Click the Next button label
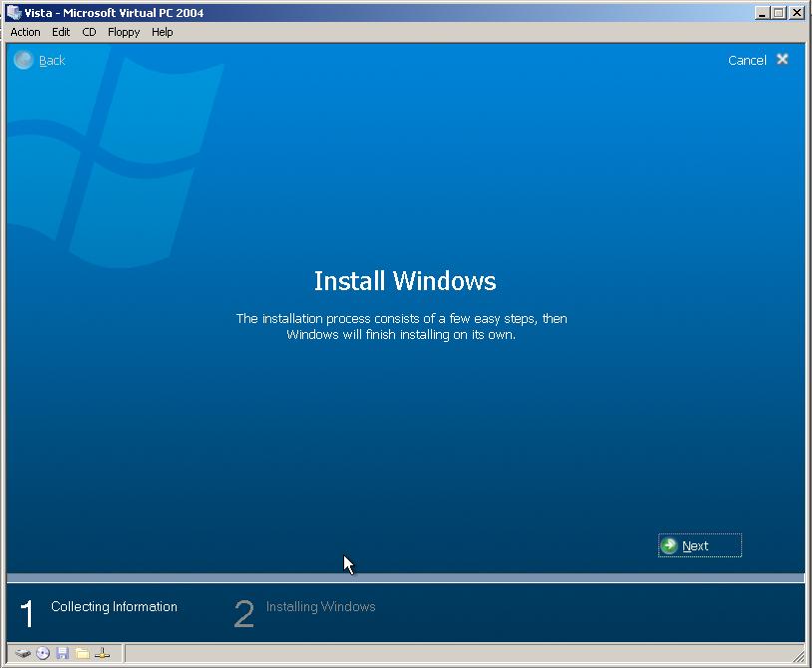 pos(695,546)
